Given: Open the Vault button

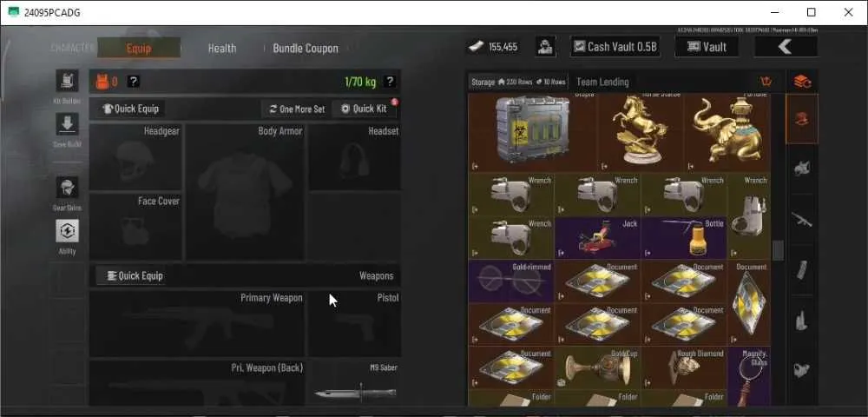Looking at the screenshot, I should (707, 47).
